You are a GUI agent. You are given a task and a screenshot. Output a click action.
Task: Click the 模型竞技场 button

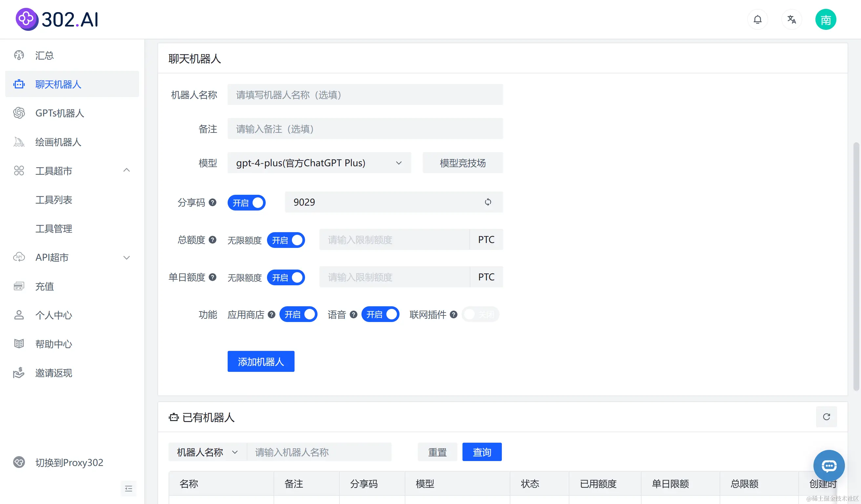pos(462,163)
